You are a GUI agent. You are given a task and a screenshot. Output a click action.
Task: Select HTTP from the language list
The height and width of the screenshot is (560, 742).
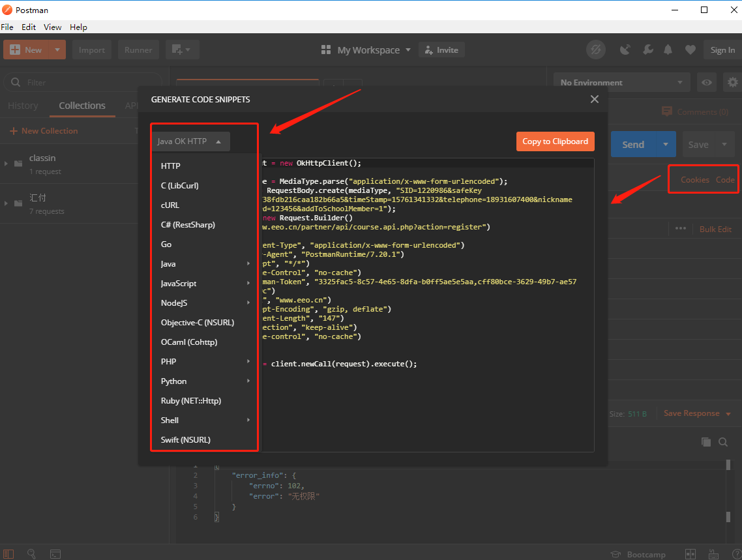pos(170,166)
